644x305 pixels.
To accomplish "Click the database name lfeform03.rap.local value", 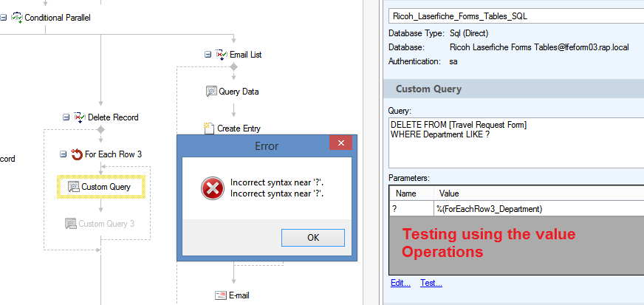I will click(539, 47).
